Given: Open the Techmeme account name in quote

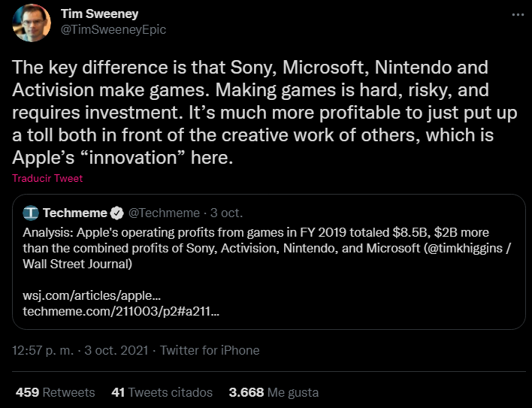Looking at the screenshot, I should click(75, 213).
